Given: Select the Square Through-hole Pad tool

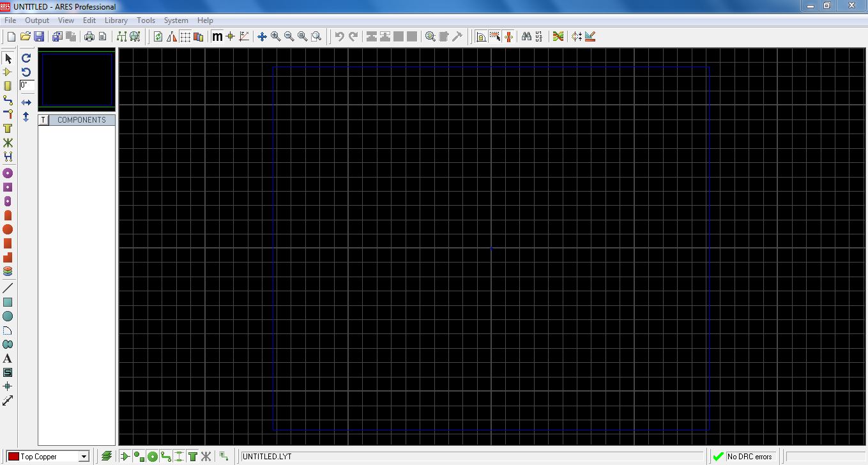Looking at the screenshot, I should coord(8,187).
